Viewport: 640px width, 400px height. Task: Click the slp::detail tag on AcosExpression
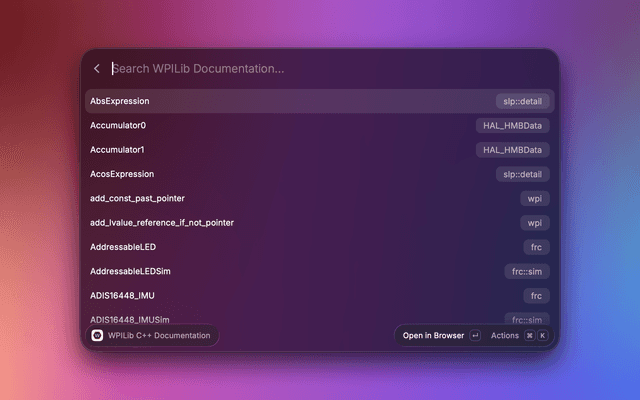tap(522, 174)
